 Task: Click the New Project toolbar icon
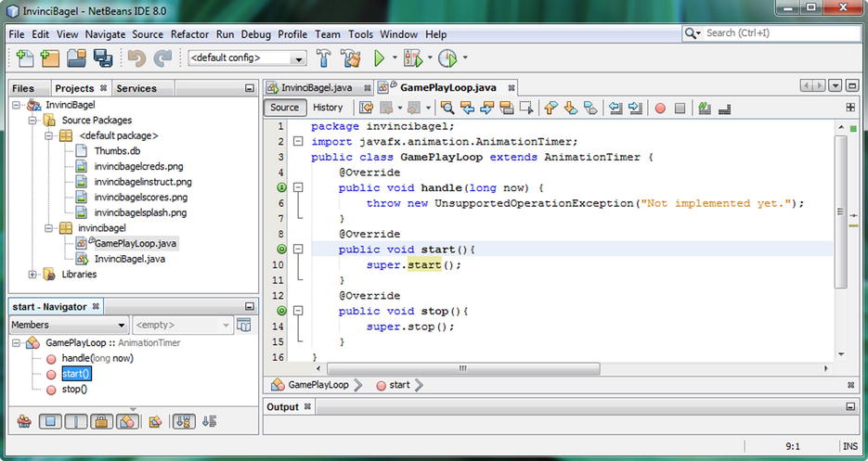click(x=50, y=58)
